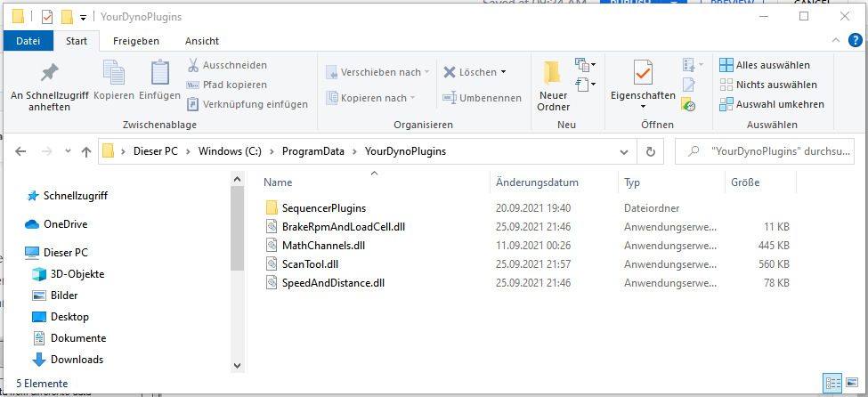This screenshot has width=868, height=397.
Task: Open new item dropdown icon in Neu group
Action: pos(585,65)
